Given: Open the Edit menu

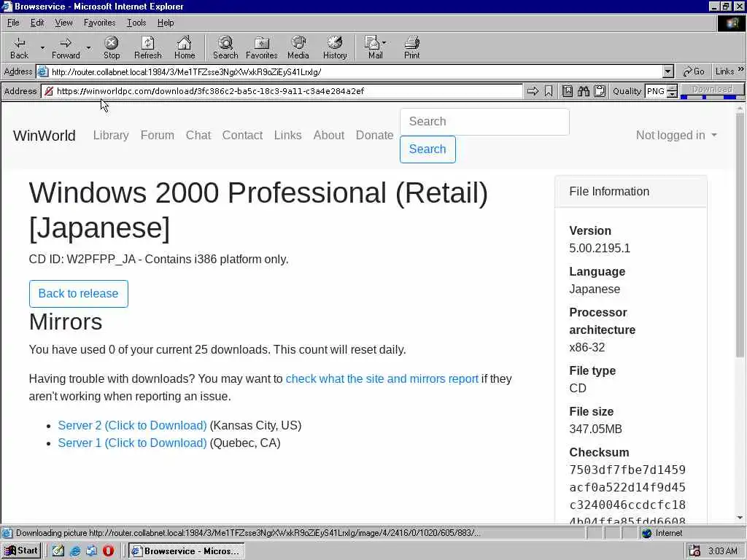Looking at the screenshot, I should pos(37,23).
